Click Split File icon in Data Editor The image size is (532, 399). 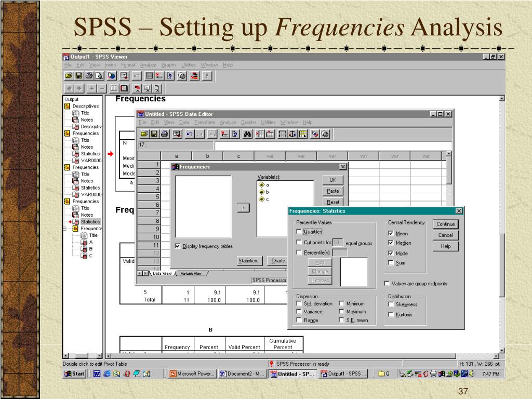click(282, 134)
